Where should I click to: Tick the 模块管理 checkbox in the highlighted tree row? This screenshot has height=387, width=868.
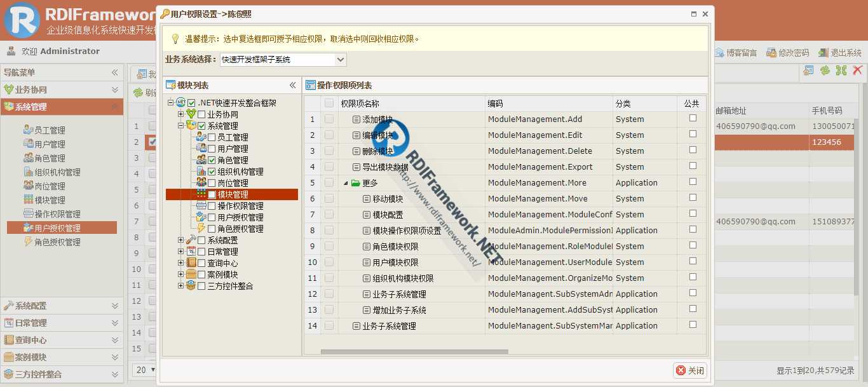click(x=212, y=194)
